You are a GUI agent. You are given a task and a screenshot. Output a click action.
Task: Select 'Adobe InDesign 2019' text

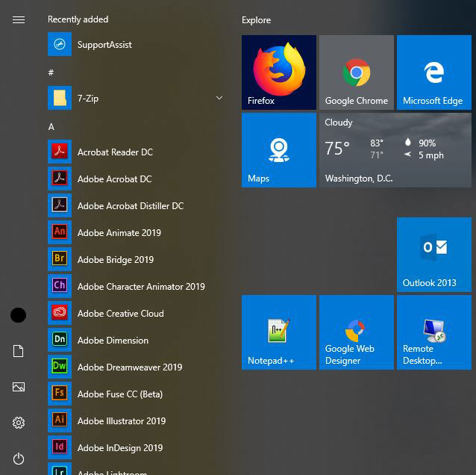[x=120, y=448]
